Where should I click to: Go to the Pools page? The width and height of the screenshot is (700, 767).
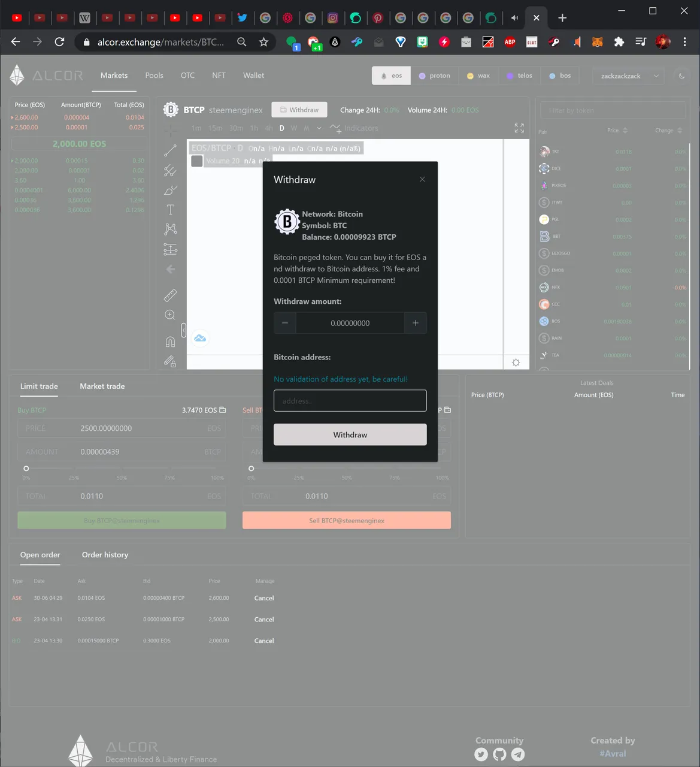pos(154,76)
